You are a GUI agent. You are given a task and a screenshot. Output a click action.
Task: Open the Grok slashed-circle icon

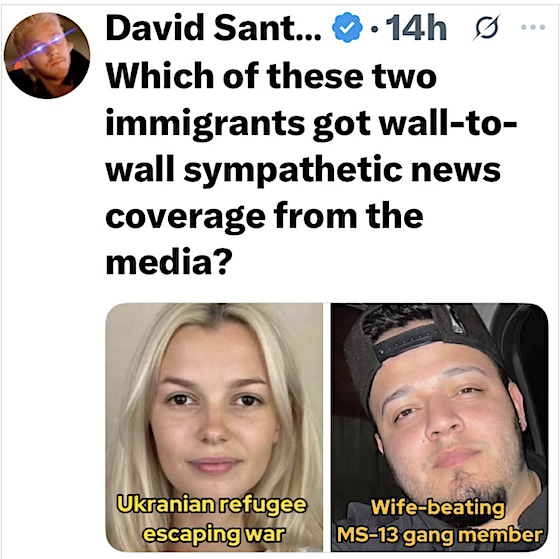click(486, 27)
